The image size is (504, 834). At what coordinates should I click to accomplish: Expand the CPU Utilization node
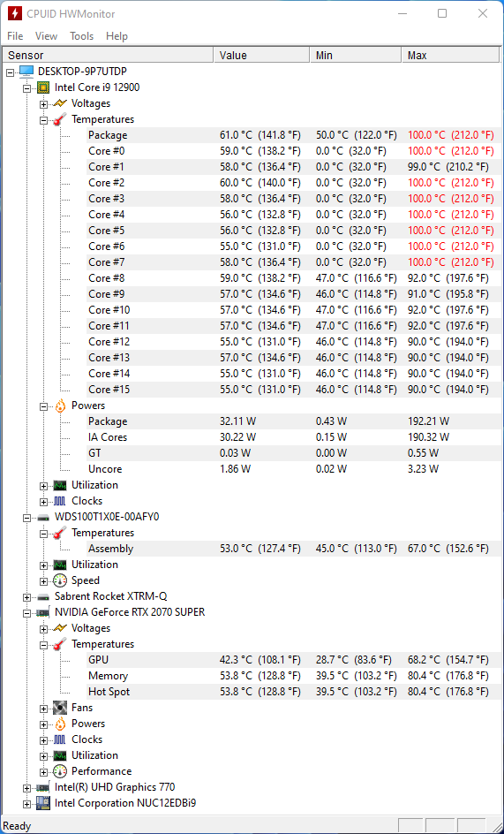tap(43, 485)
